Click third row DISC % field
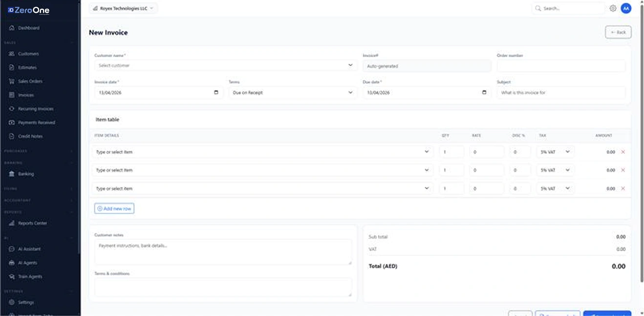Image resolution: width=644 pixels, height=316 pixels. click(x=520, y=189)
